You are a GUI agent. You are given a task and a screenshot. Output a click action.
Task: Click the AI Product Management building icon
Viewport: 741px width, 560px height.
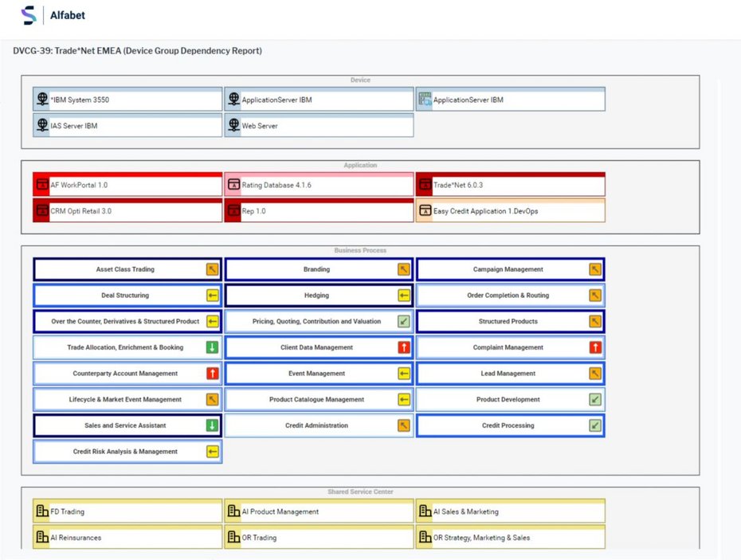234,511
